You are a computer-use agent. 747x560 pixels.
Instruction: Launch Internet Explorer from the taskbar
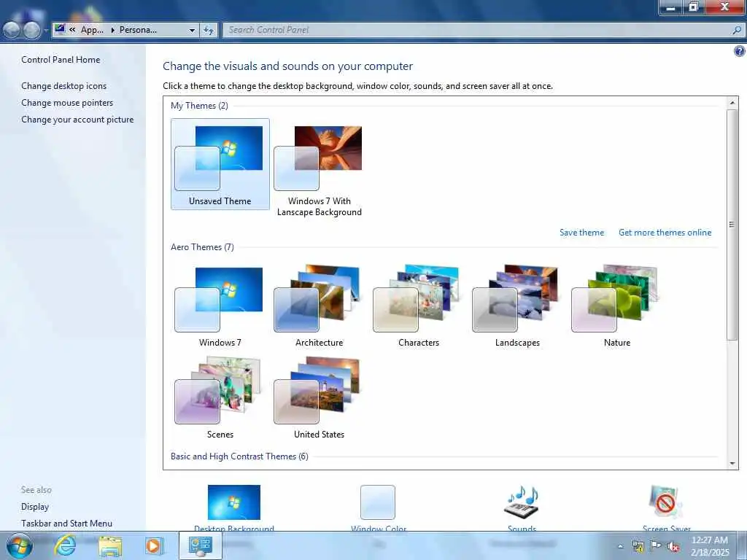pos(65,545)
